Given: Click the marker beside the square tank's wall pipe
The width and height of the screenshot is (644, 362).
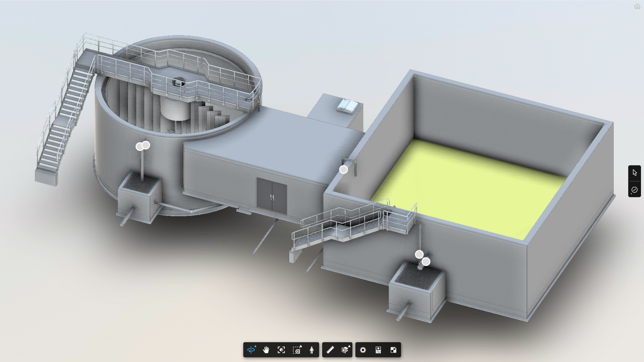Looking at the screenshot, I should [344, 170].
